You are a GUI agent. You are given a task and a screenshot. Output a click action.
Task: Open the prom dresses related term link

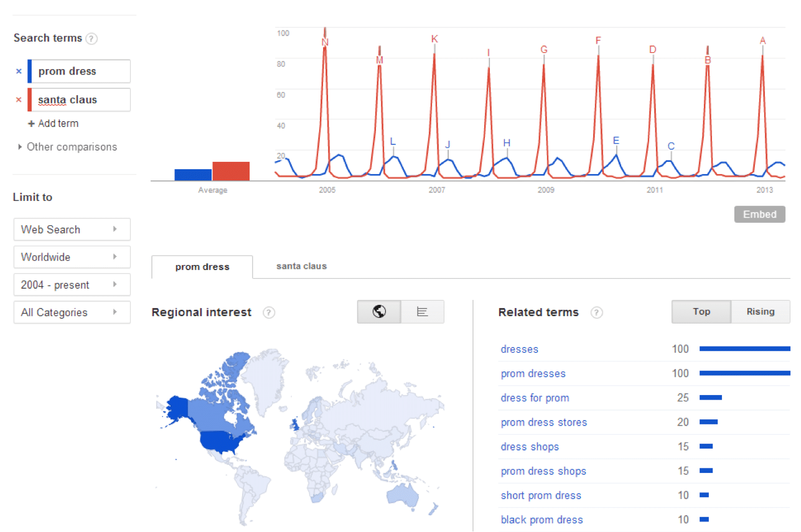533,373
